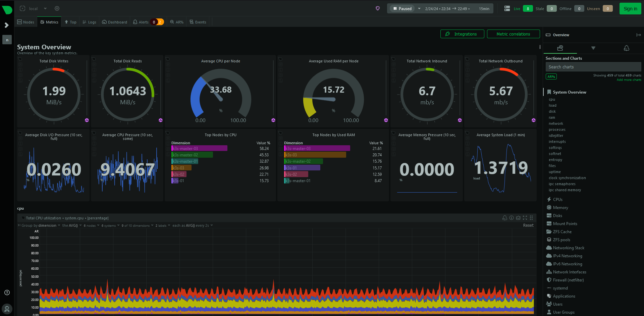Show the 8 Live nodes badge

[x=528, y=9]
